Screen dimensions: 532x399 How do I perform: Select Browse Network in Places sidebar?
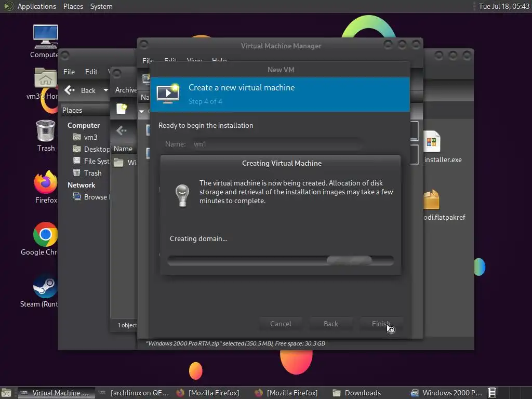click(91, 197)
